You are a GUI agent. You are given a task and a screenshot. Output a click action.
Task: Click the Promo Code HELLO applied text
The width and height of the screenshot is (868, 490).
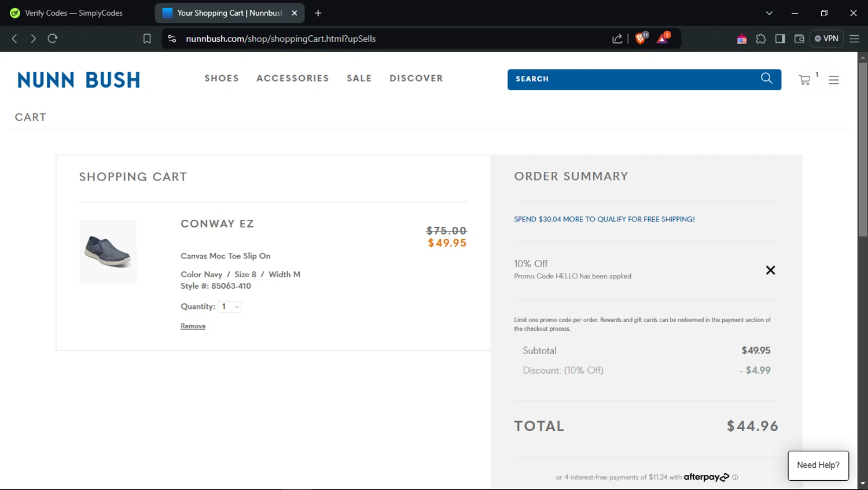572,277
